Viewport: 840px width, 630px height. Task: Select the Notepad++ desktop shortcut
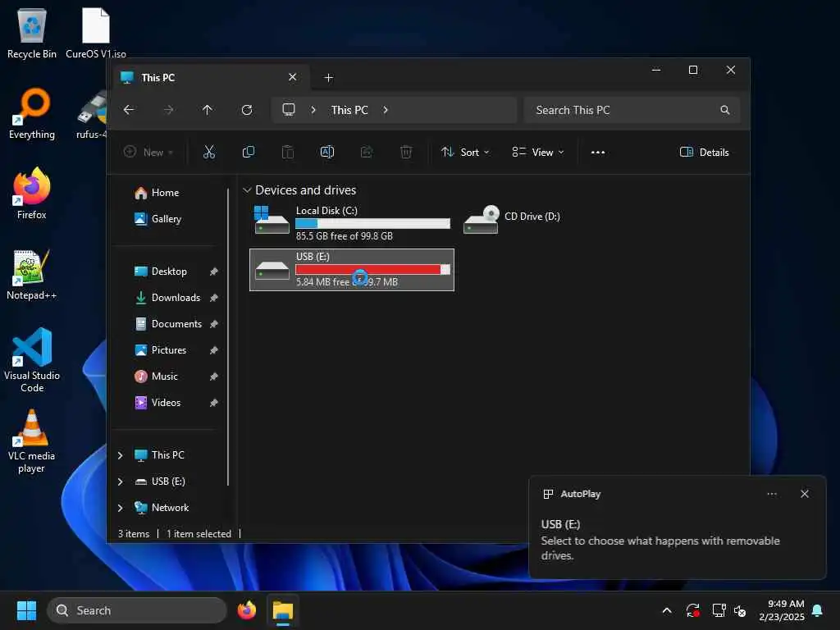[x=32, y=274]
